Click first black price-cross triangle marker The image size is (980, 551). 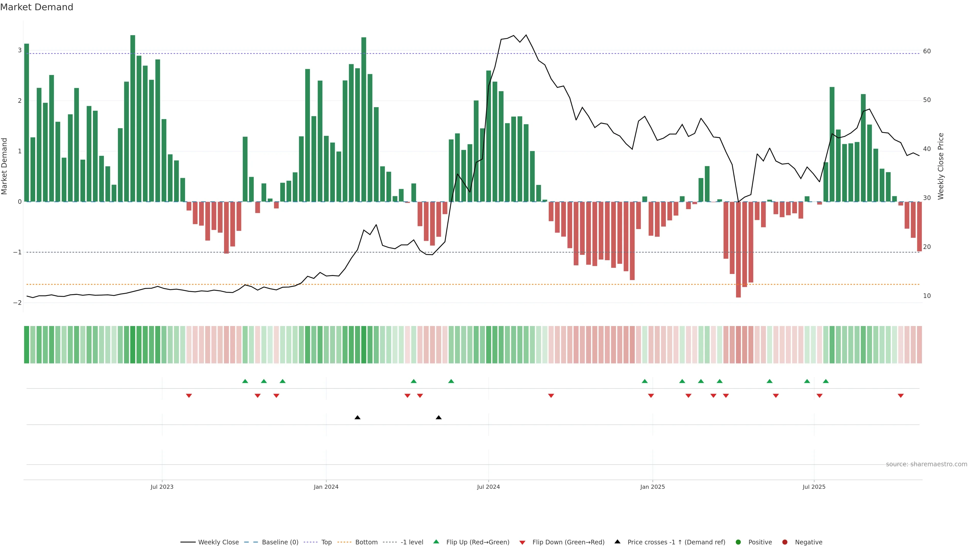[x=357, y=418]
